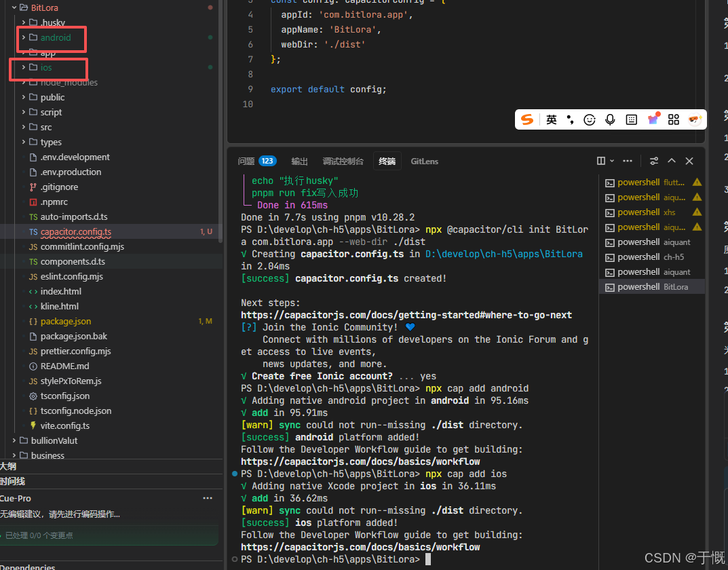
Task: Open panel layout settings icon
Action: (x=654, y=161)
